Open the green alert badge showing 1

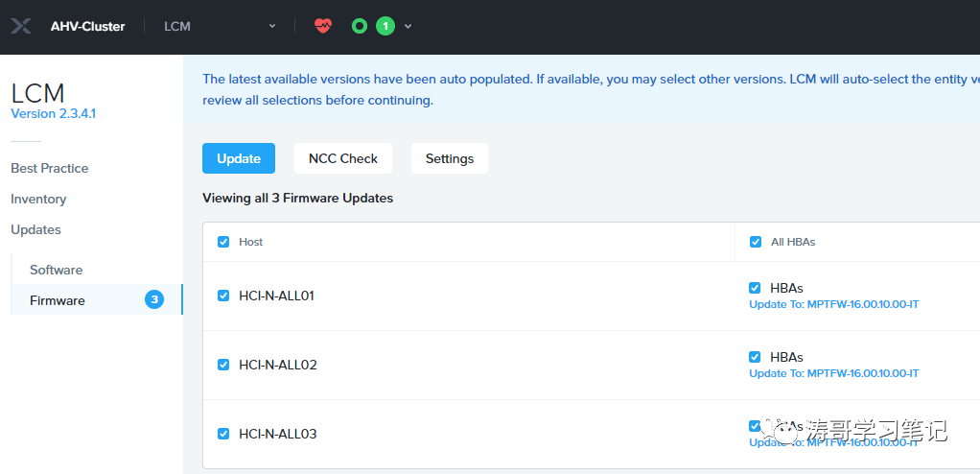tap(385, 26)
